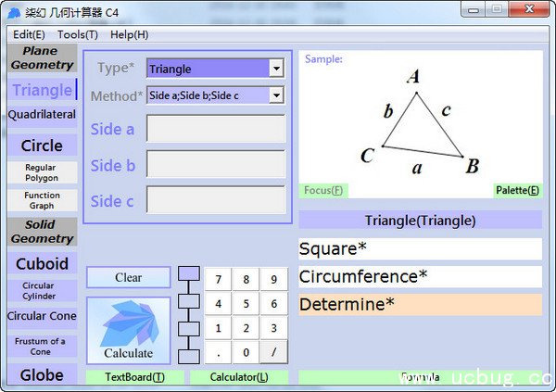
Task: Select the third field selector box
Action: pos(189,329)
